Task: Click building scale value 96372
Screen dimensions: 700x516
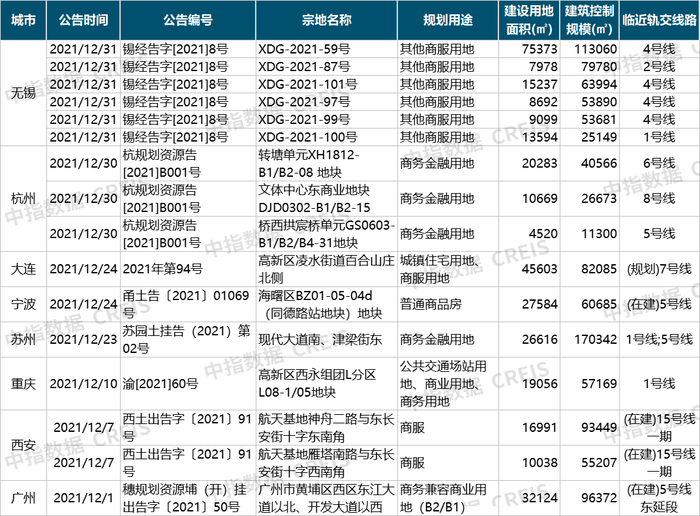Action: pyautogui.click(x=599, y=498)
